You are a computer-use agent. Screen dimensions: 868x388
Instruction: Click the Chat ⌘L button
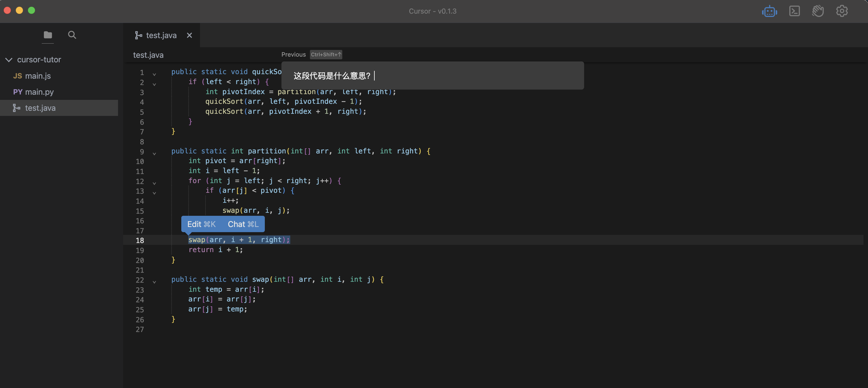coord(243,224)
